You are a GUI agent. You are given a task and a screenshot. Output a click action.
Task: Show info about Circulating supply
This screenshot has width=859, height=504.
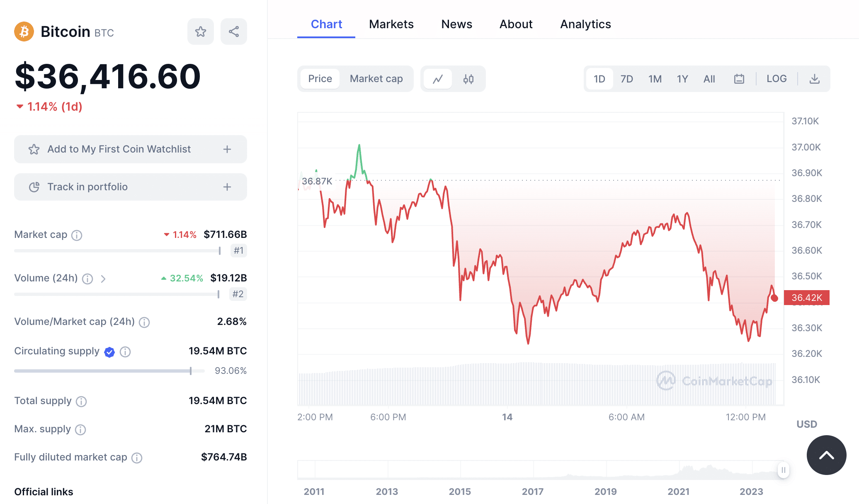[x=125, y=352]
